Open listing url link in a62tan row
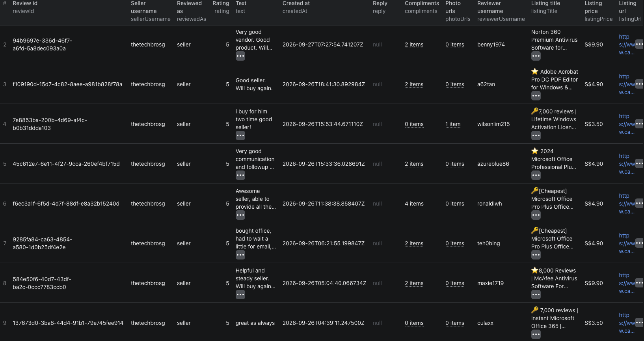Screen dimensions: 644x341 click(x=627, y=84)
